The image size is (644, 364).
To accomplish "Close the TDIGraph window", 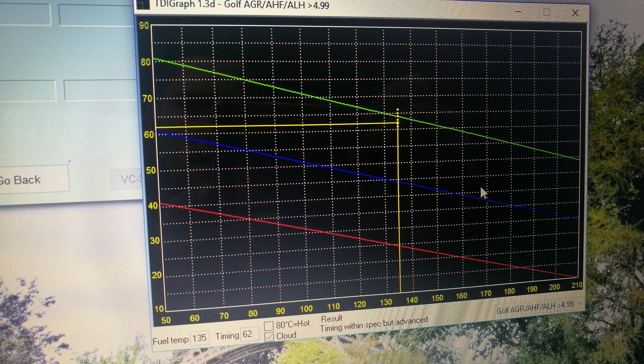I will click(575, 13).
